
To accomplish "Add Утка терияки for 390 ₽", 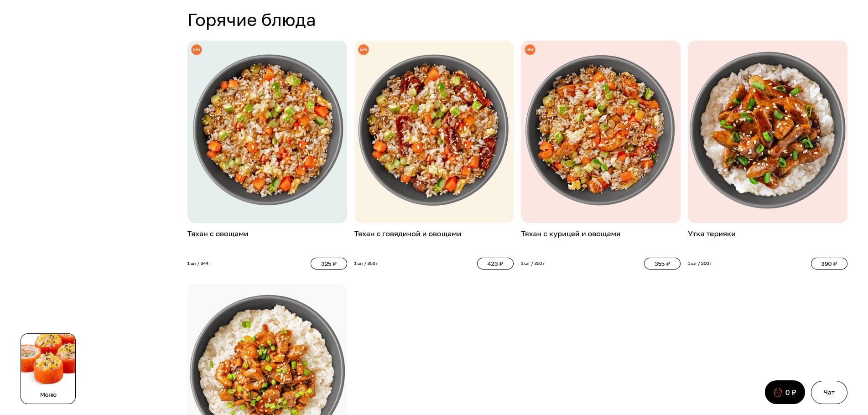I will [829, 264].
